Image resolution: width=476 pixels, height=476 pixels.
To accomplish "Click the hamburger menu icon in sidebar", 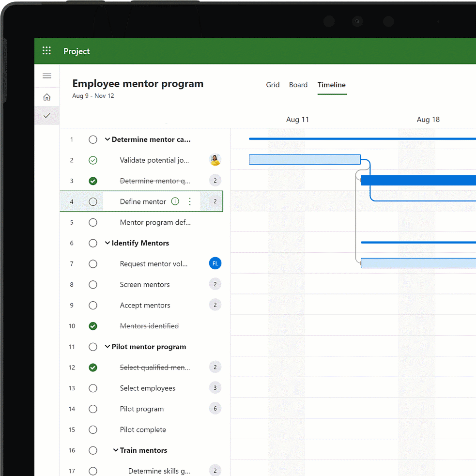I will tap(47, 76).
